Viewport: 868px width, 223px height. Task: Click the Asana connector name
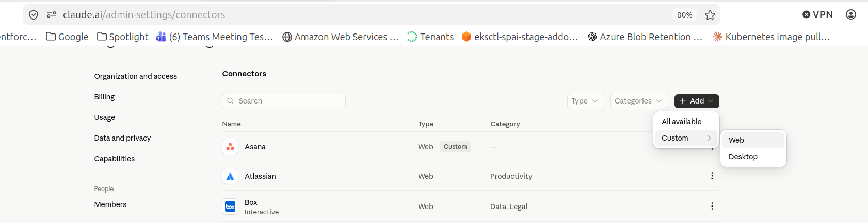[x=255, y=147]
